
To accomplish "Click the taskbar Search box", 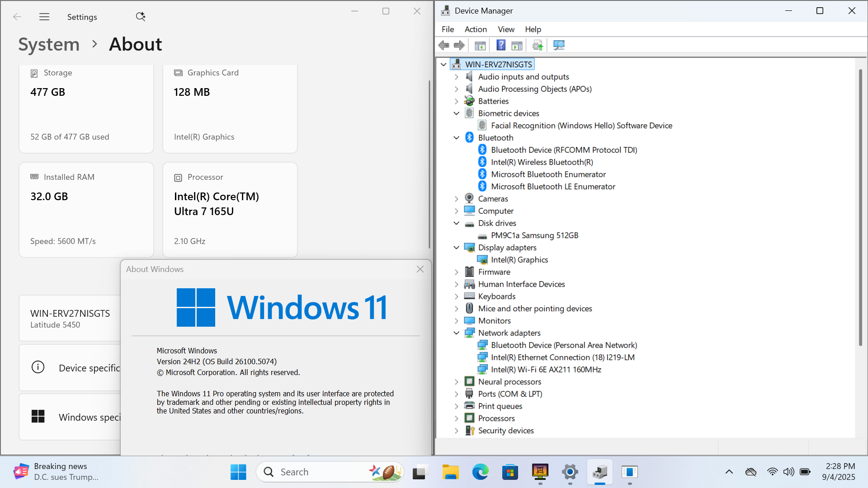I will (330, 472).
